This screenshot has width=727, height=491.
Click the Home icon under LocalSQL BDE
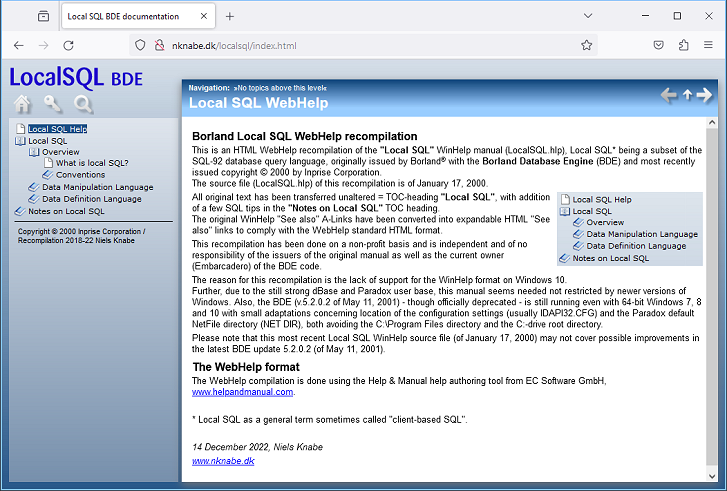[22, 104]
